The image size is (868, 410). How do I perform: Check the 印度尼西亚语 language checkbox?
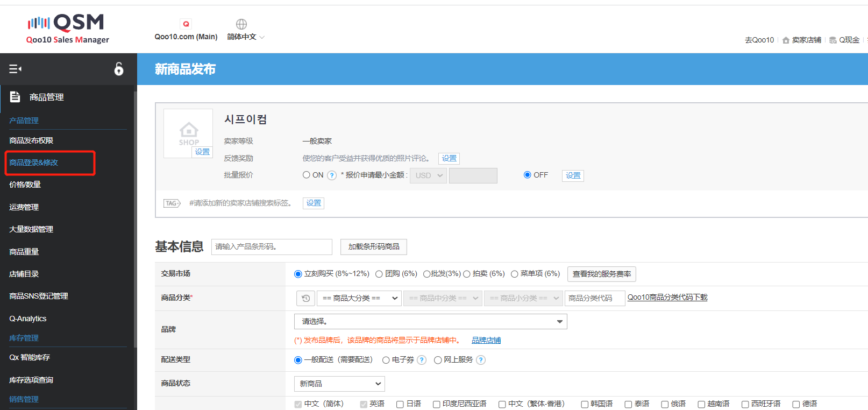pos(437,404)
